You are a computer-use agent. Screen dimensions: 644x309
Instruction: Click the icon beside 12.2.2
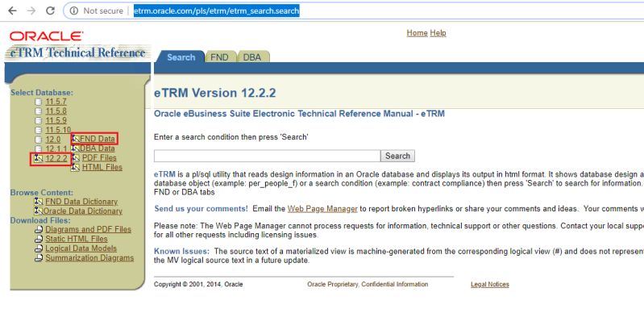click(39, 158)
